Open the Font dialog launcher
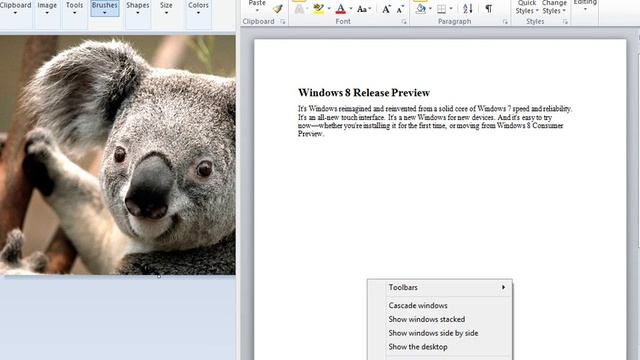Image resolution: width=640 pixels, height=360 pixels. [404, 22]
